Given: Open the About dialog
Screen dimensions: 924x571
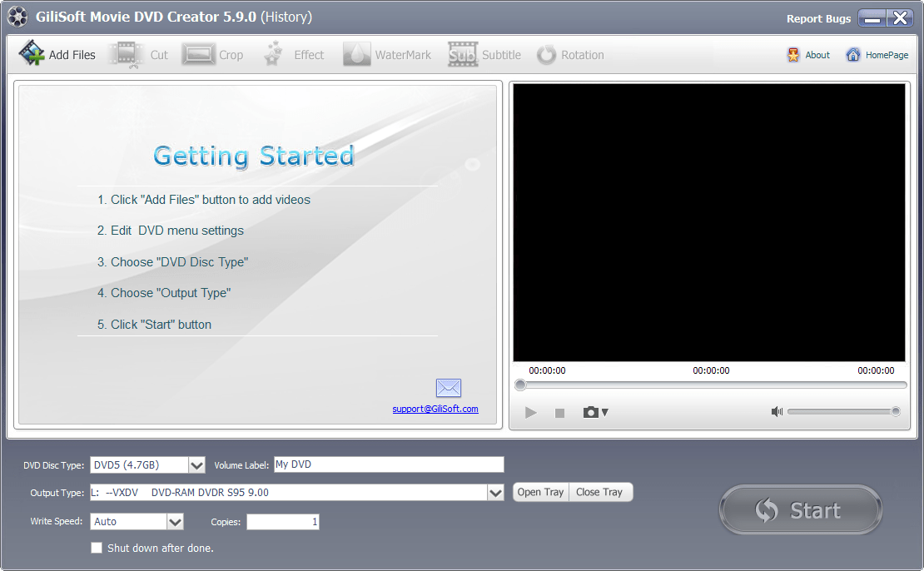Looking at the screenshot, I should 808,55.
